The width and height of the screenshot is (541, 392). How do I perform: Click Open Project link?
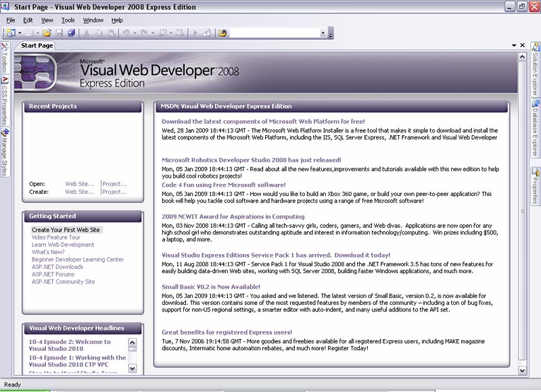tap(114, 184)
